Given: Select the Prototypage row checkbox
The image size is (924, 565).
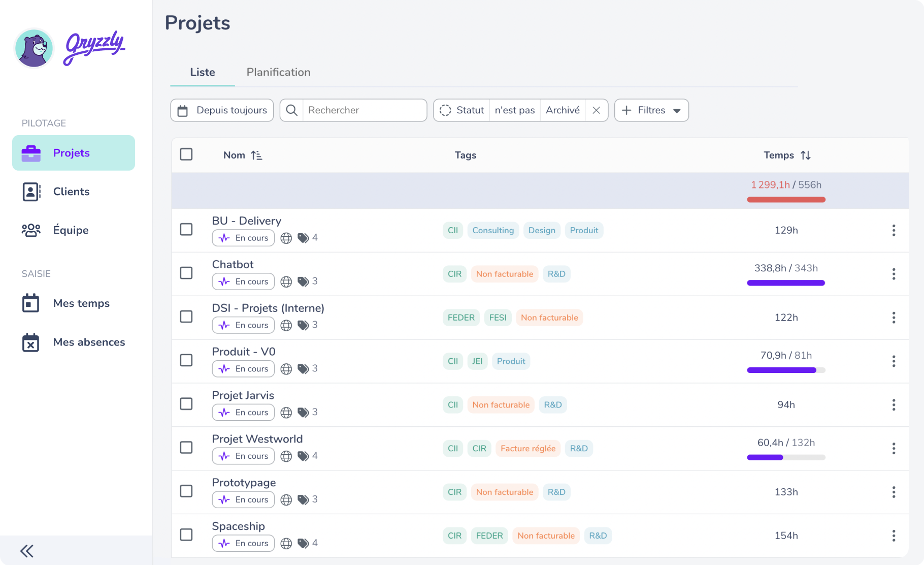Looking at the screenshot, I should pos(186,491).
